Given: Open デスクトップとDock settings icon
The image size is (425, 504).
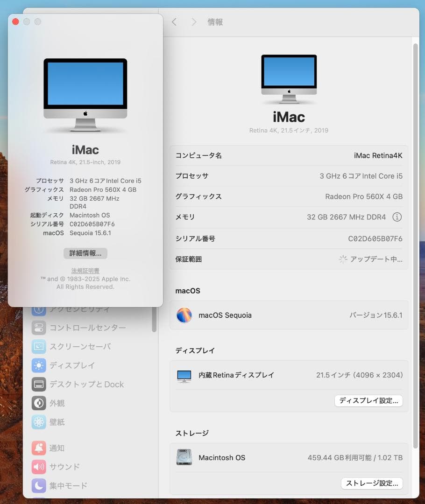Looking at the screenshot, I should pos(39,384).
